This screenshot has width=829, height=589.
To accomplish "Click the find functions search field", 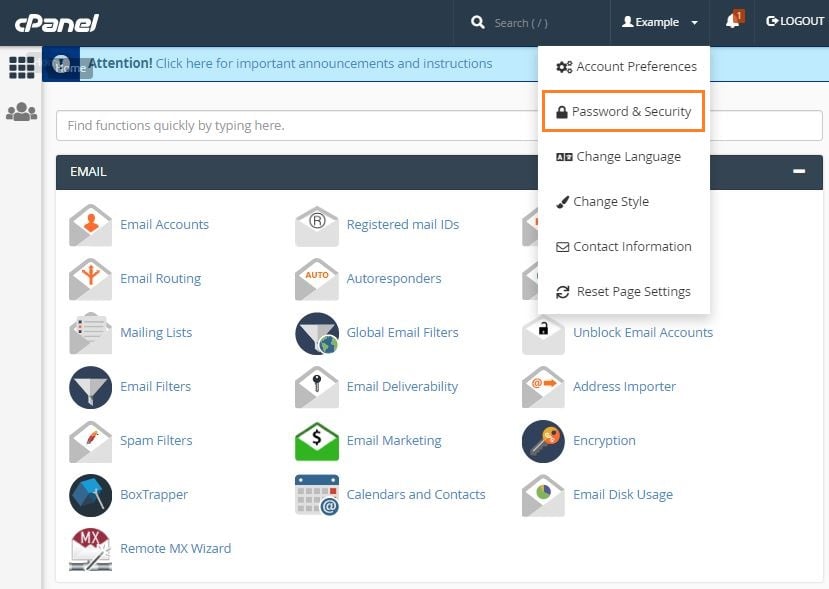I will (300, 124).
